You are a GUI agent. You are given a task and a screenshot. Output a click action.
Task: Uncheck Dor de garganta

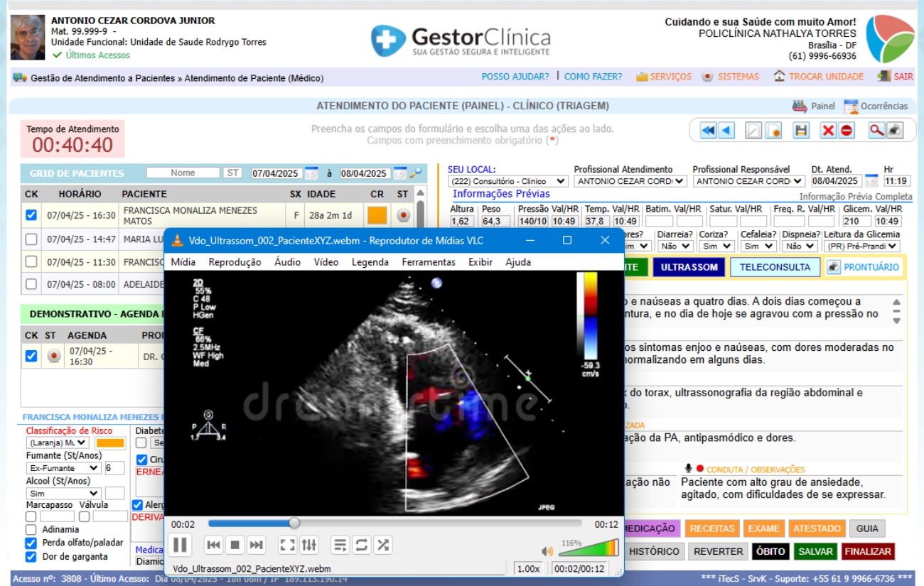(x=31, y=557)
